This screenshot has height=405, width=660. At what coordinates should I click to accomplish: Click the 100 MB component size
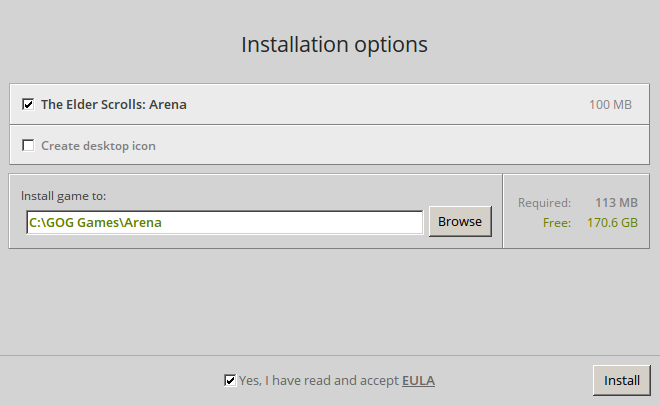[x=610, y=104]
